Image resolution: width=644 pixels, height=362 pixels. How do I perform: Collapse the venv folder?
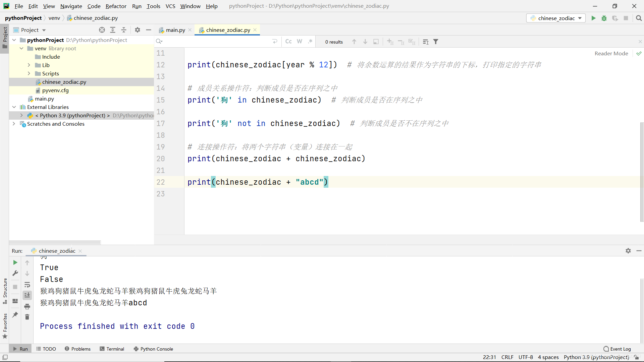[x=21, y=48]
